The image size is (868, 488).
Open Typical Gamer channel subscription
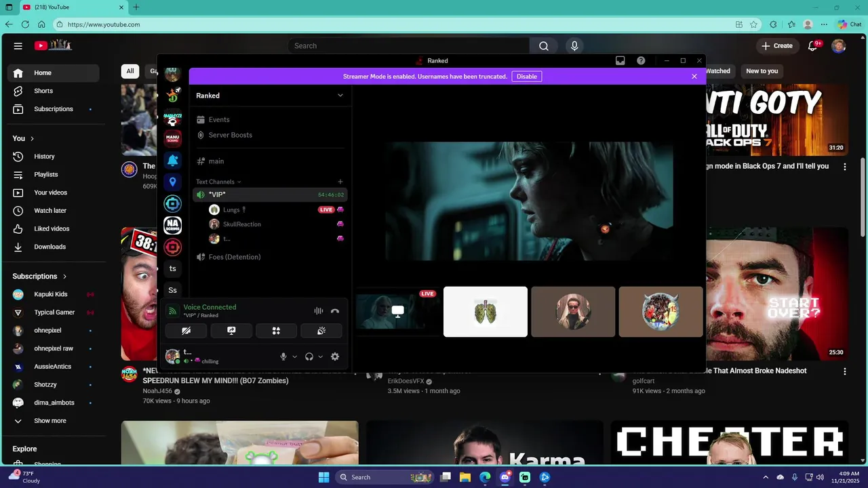[x=53, y=312]
